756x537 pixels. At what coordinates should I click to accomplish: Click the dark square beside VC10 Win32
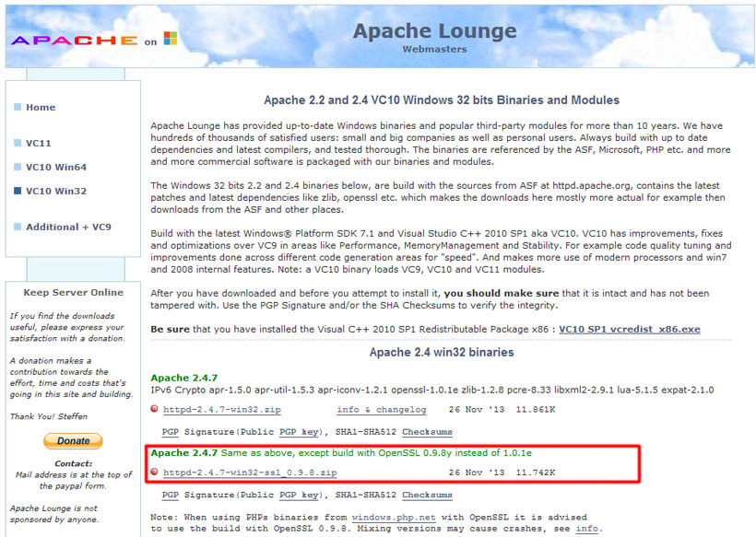pos(18,191)
